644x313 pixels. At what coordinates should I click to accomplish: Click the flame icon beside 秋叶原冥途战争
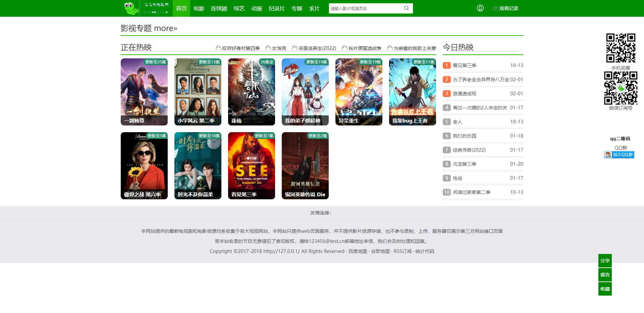(344, 48)
